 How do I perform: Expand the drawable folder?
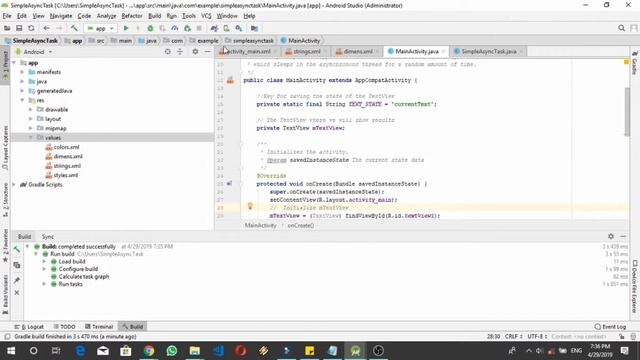(31, 109)
